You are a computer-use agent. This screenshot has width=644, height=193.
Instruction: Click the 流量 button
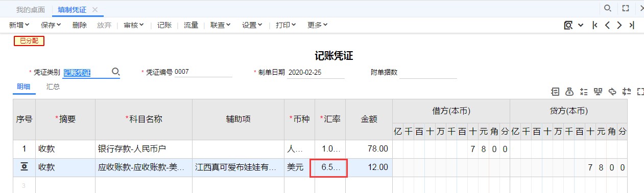click(191, 25)
